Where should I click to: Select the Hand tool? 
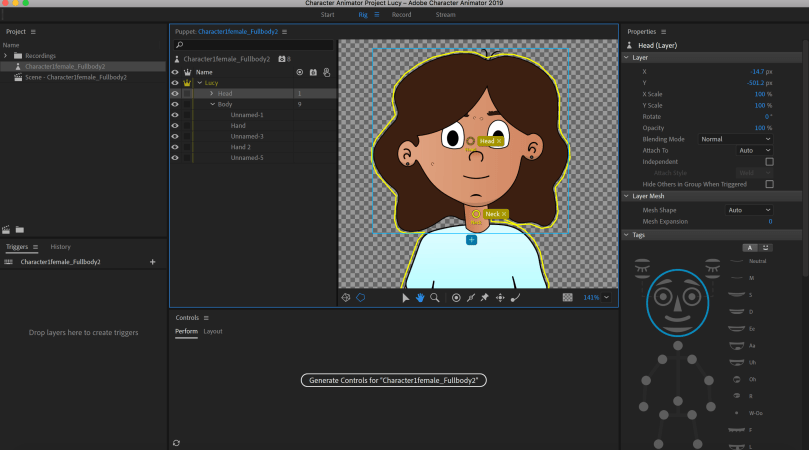[420, 298]
